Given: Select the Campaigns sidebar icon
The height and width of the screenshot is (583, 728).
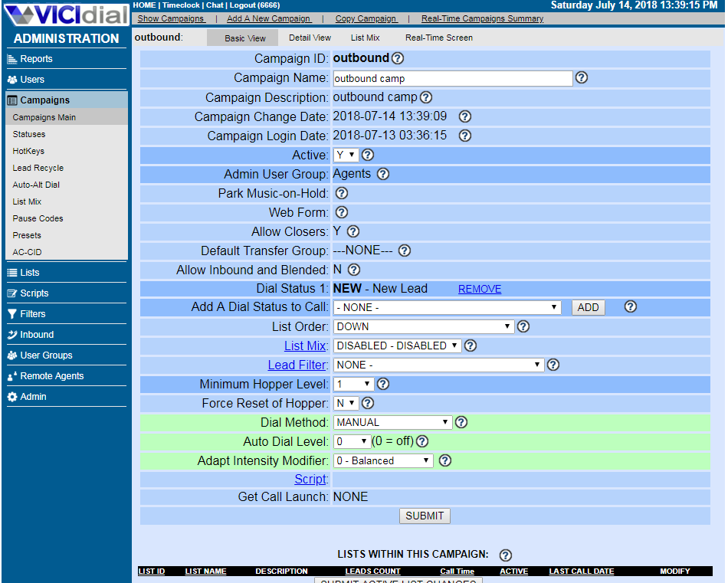Looking at the screenshot, I should coord(11,99).
